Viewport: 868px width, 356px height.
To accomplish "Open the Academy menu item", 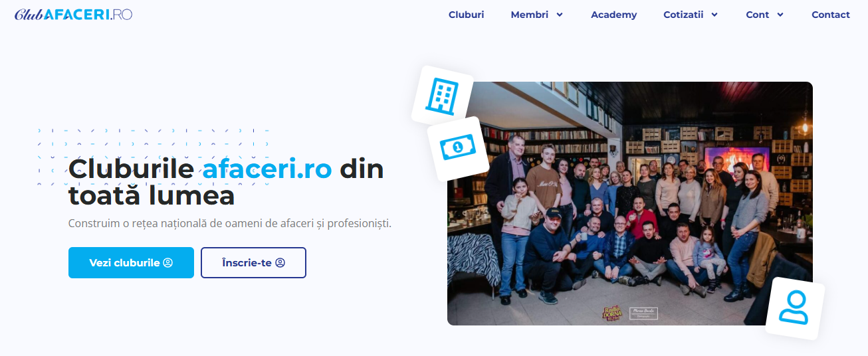I will click(x=613, y=15).
